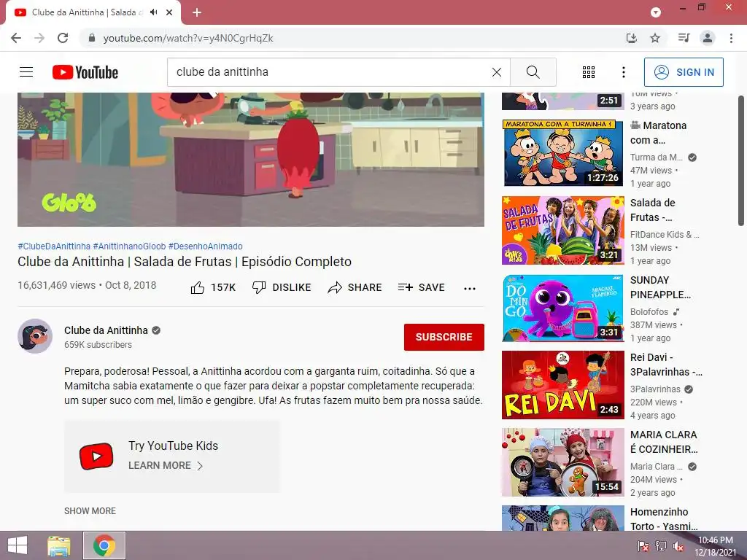Open the #AnittinhanoGloob hashtag

click(x=129, y=246)
